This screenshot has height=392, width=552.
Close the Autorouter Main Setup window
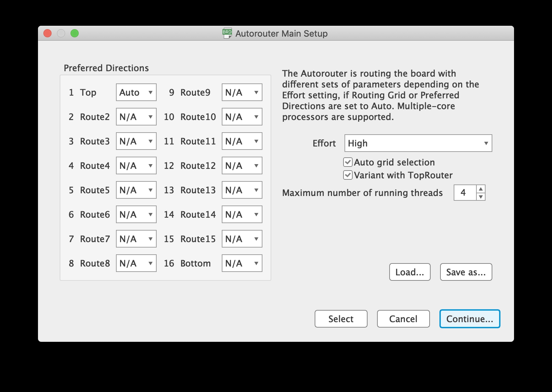coord(47,33)
